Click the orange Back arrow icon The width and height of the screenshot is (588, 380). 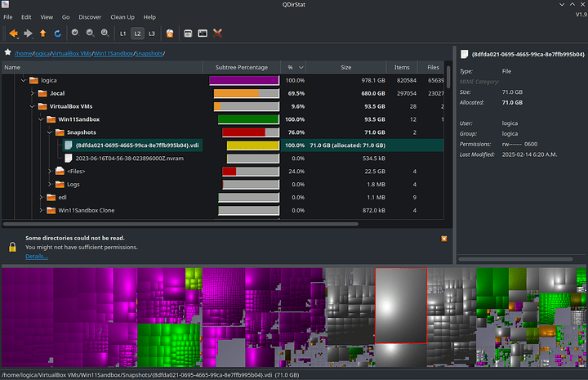click(x=14, y=34)
